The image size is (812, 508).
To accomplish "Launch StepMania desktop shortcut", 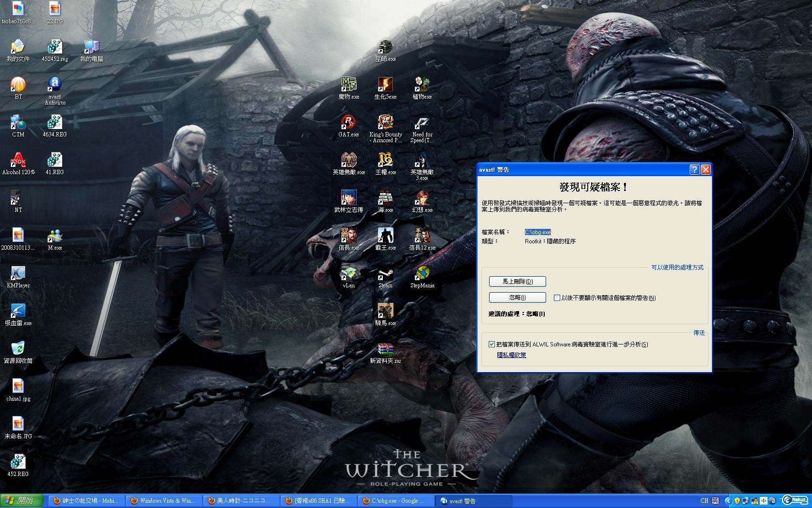I will (422, 277).
